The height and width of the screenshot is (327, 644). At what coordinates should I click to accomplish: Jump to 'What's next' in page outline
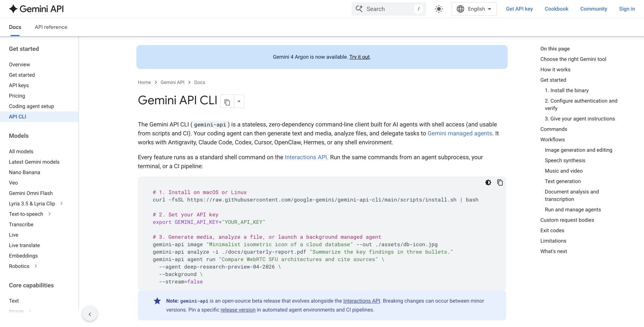pos(553,251)
